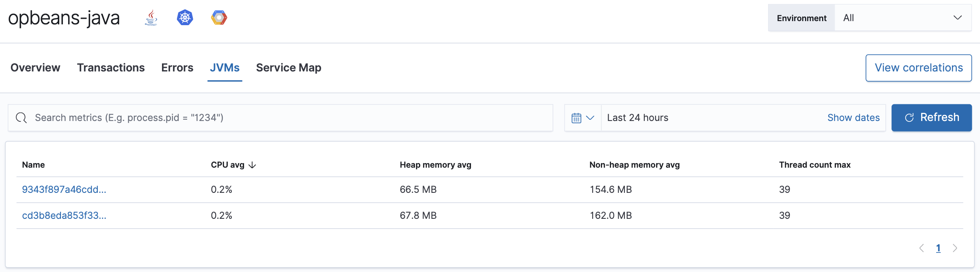Click the Kubernetes icon beside service name
This screenshot has height=272, width=980.
coord(185,18)
